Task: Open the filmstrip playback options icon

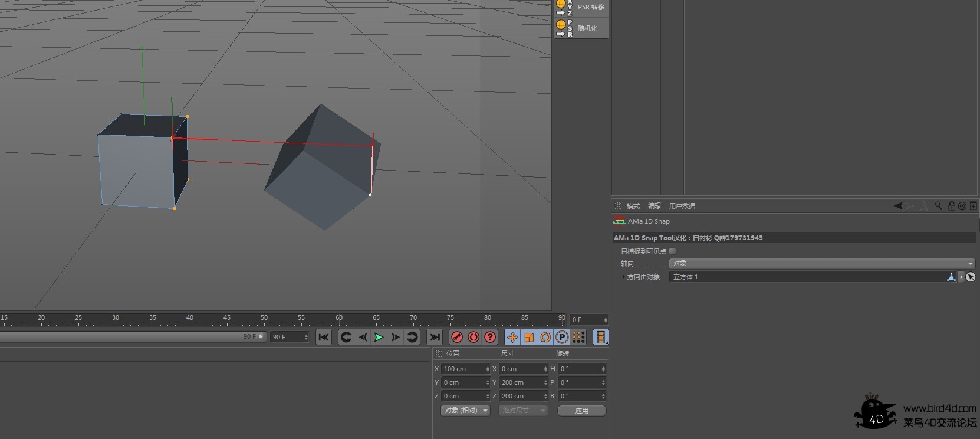Action: click(601, 337)
